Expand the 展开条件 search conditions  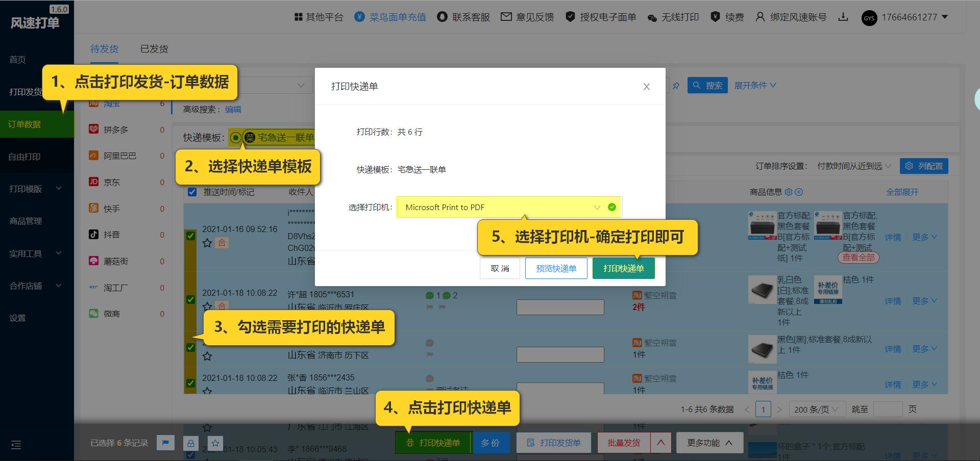[754, 85]
